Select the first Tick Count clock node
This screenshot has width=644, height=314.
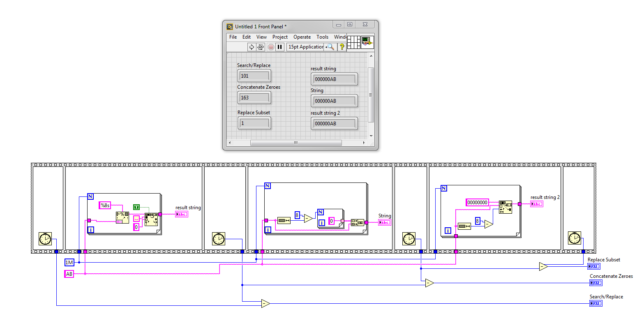tap(45, 239)
